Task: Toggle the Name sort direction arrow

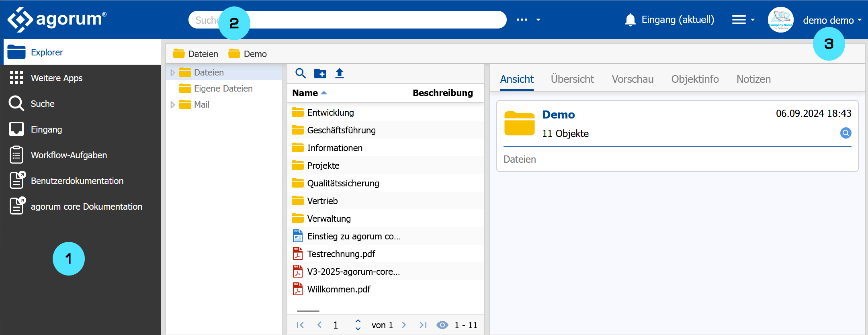Action: click(324, 93)
